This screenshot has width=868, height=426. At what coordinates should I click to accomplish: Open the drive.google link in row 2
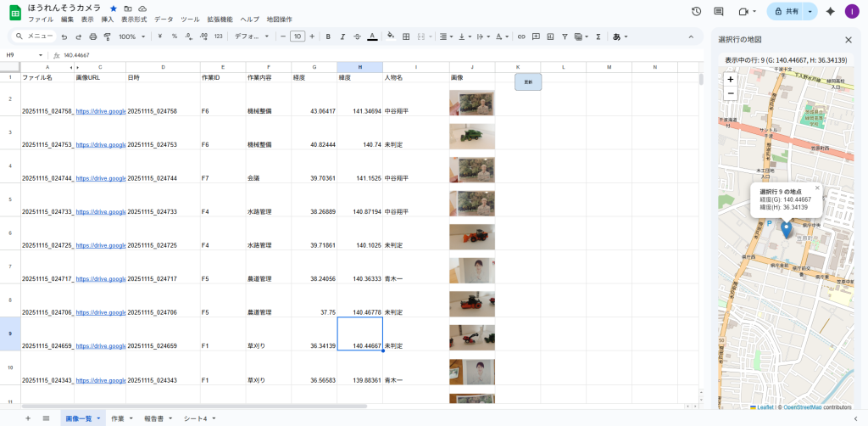100,111
